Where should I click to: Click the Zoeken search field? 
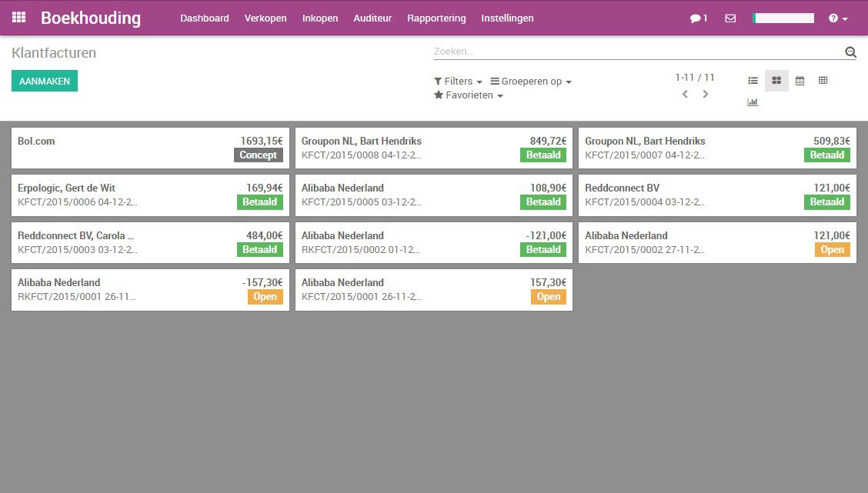coord(616,52)
